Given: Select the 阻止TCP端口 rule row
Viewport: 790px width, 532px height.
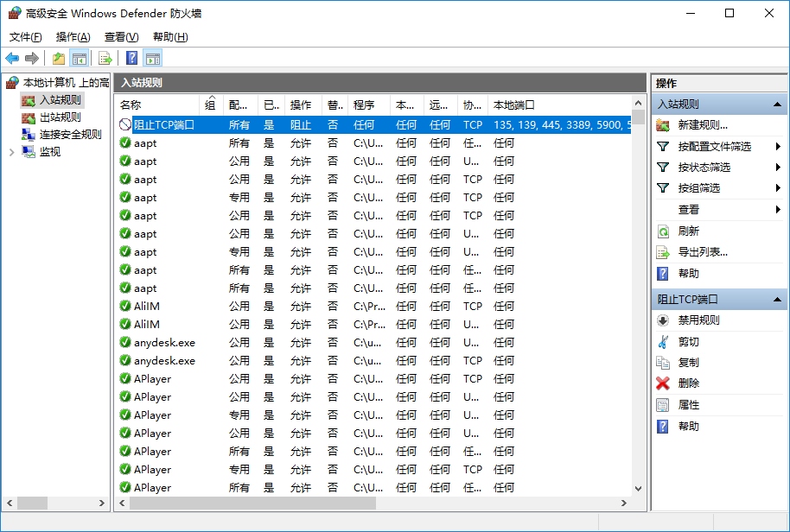Looking at the screenshot, I should pyautogui.click(x=374, y=125).
